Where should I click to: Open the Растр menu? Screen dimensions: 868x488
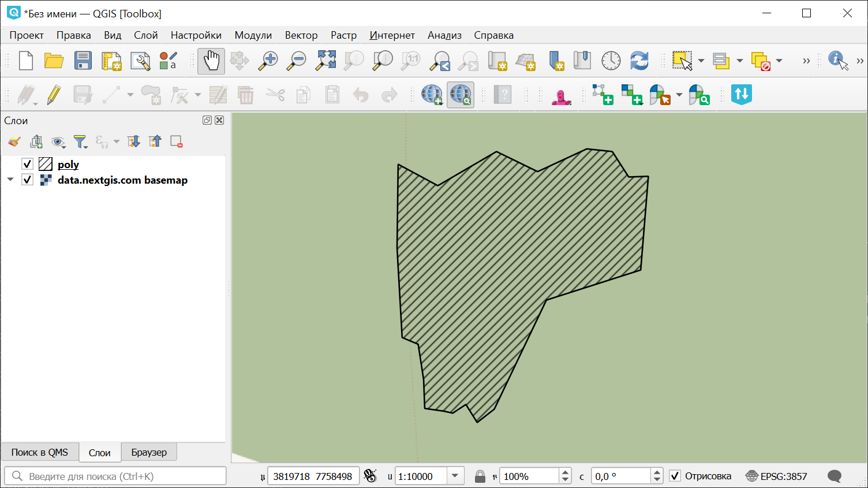click(343, 35)
